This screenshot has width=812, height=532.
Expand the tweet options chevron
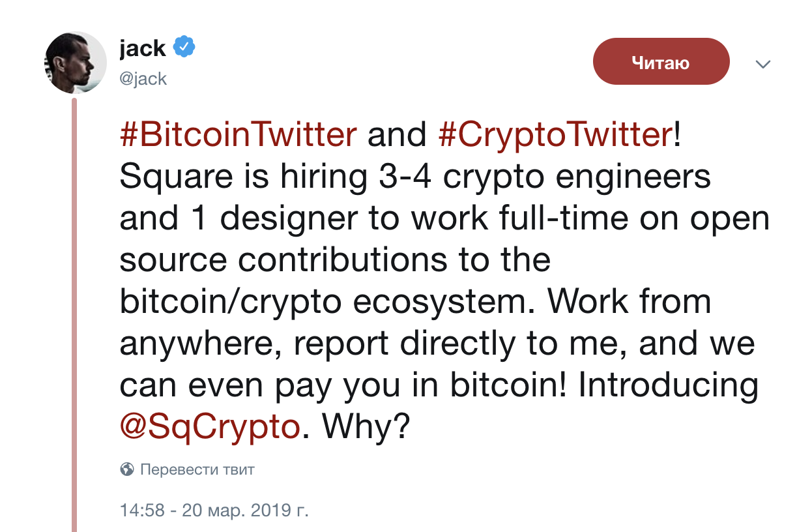tap(762, 65)
